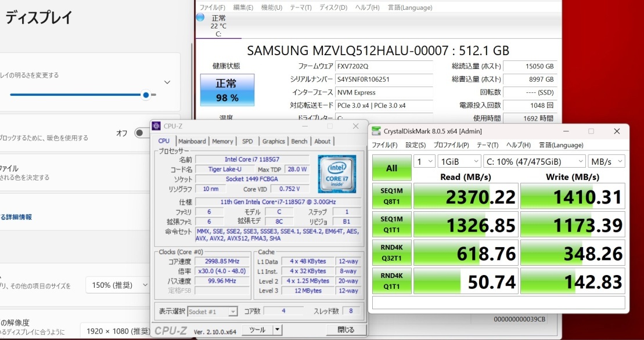Click the 閉じる button in CPU-Z

click(345, 329)
